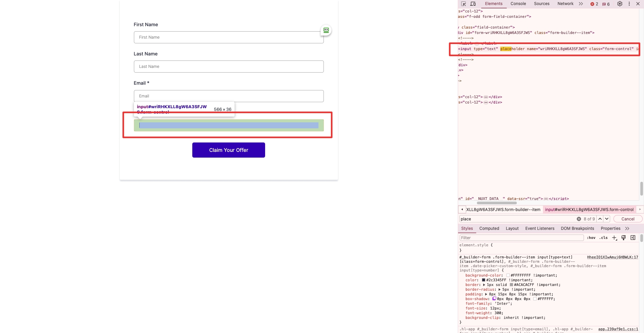Expand the padding shorthand property triangle

tap(486, 294)
